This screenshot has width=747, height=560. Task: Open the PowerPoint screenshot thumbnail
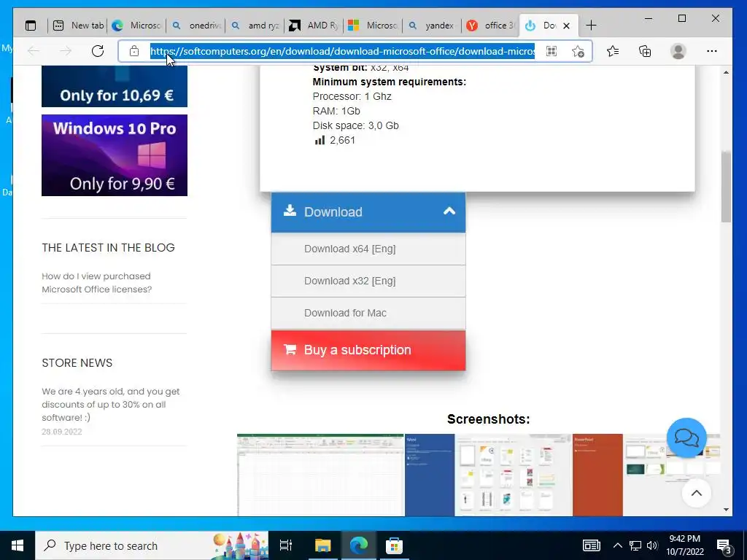[x=646, y=475]
